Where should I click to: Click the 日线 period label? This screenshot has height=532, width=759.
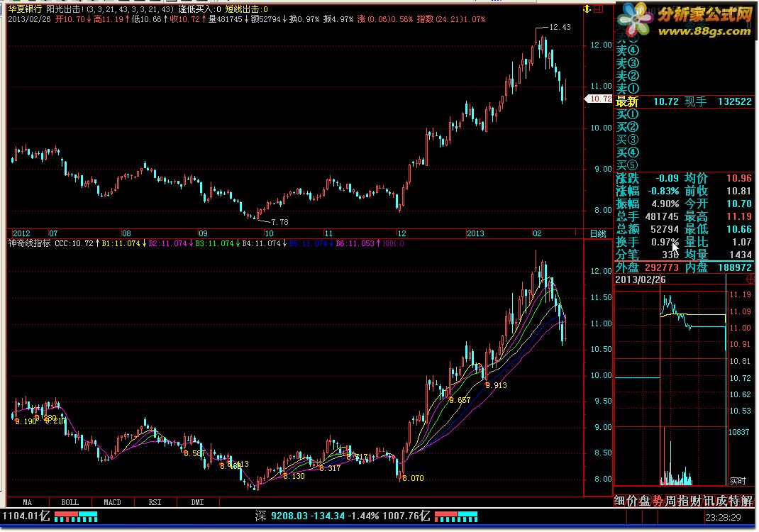coord(598,234)
